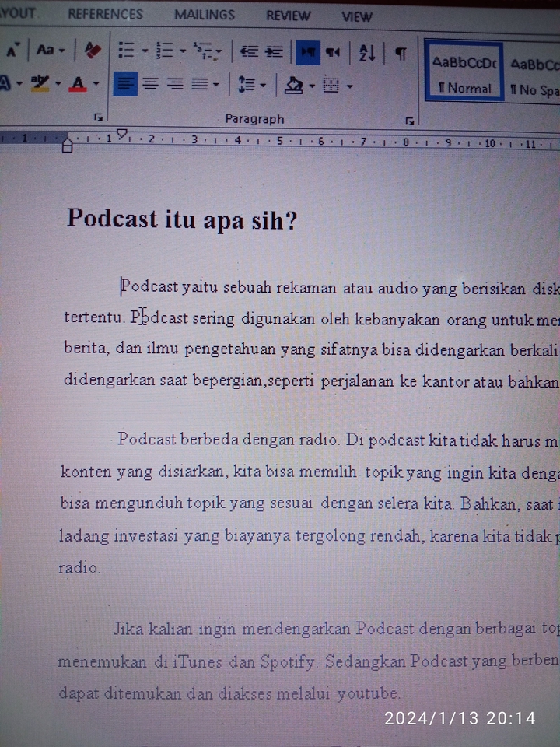
Task: Click the word 'youtube' in the last line
Action: [367, 693]
